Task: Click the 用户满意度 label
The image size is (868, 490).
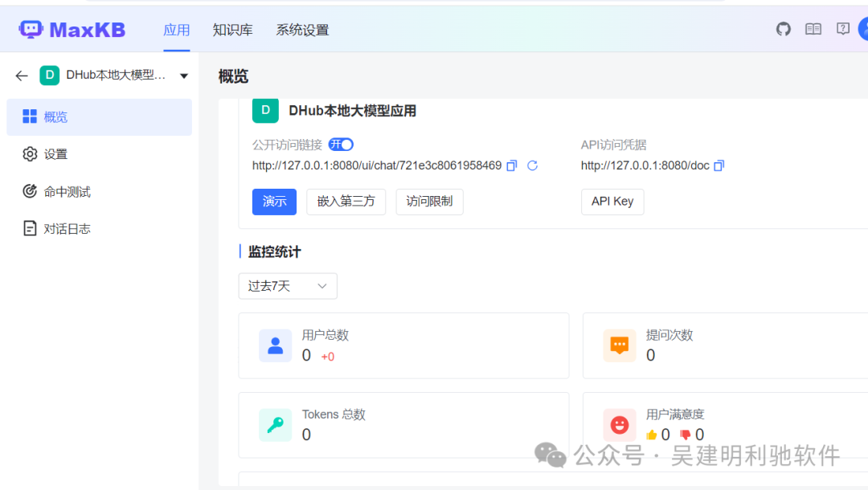Action: click(x=675, y=414)
